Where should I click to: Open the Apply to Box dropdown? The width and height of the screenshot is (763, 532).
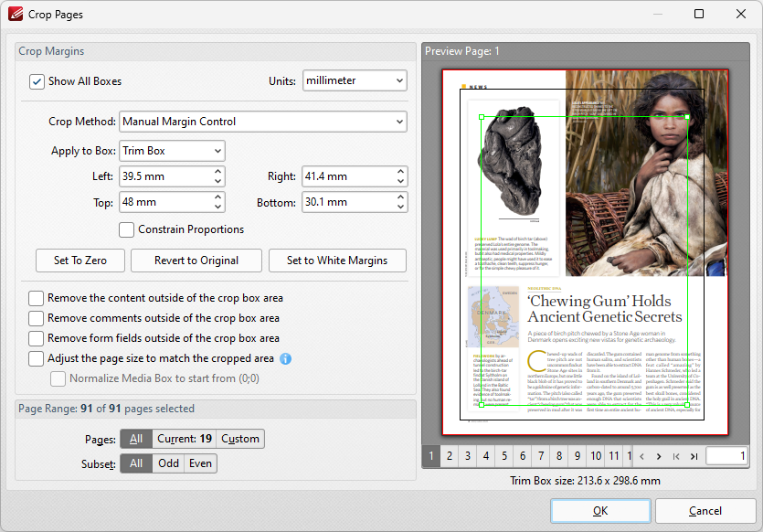(172, 151)
